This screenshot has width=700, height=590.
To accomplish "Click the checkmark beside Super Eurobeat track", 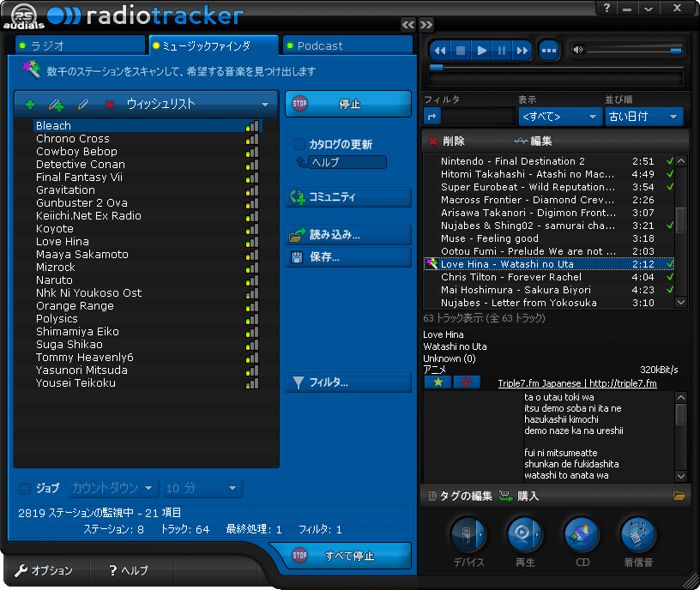I will (x=670, y=187).
